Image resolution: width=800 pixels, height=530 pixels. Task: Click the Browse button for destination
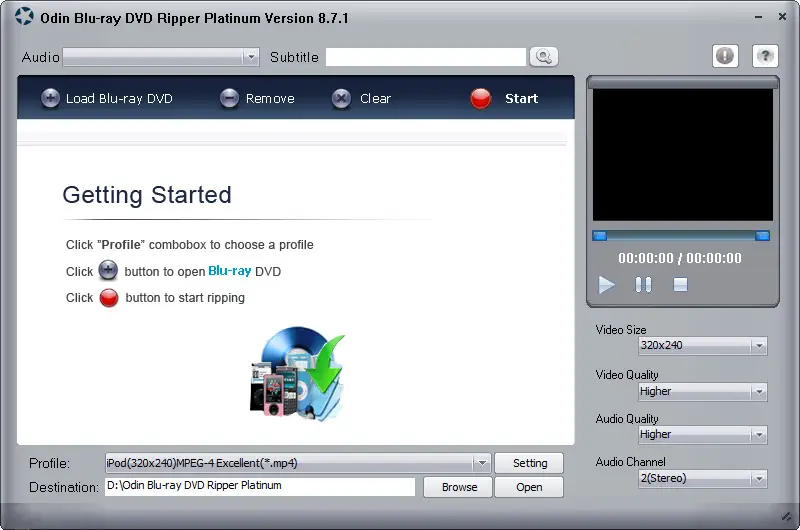click(458, 487)
